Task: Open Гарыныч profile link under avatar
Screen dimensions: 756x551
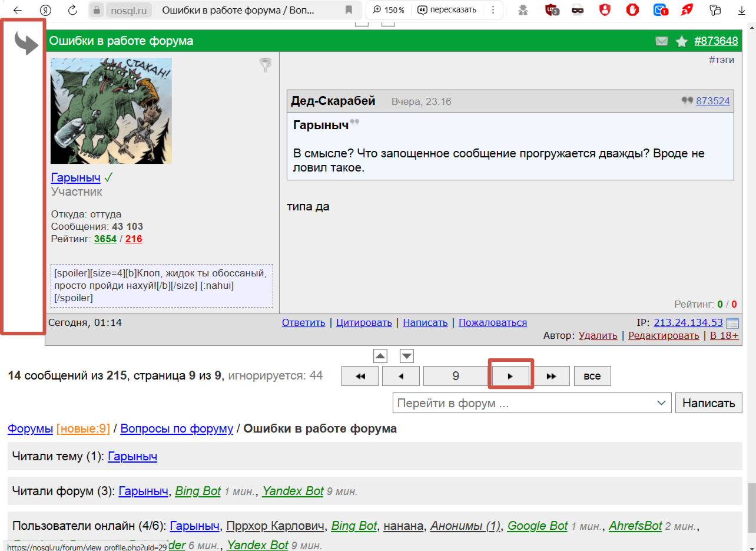Action: tap(76, 177)
